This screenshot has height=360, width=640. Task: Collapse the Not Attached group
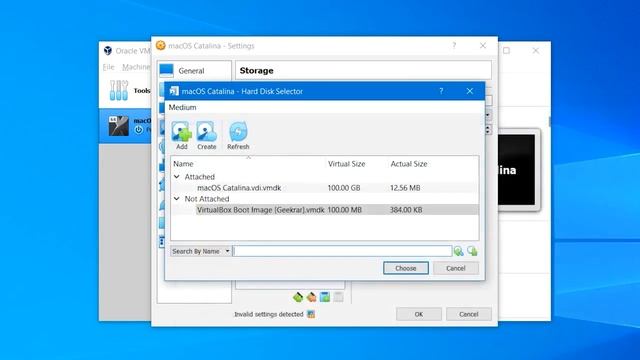pyautogui.click(x=177, y=199)
